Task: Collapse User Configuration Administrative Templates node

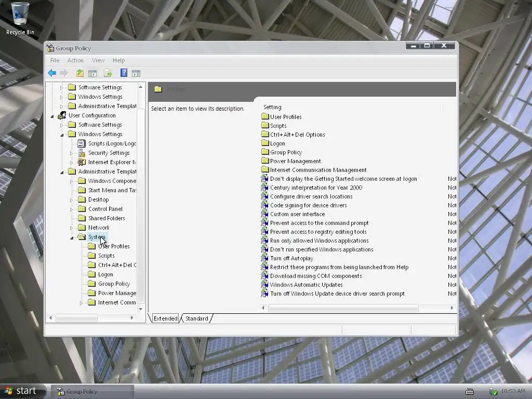Action: pyautogui.click(x=62, y=172)
